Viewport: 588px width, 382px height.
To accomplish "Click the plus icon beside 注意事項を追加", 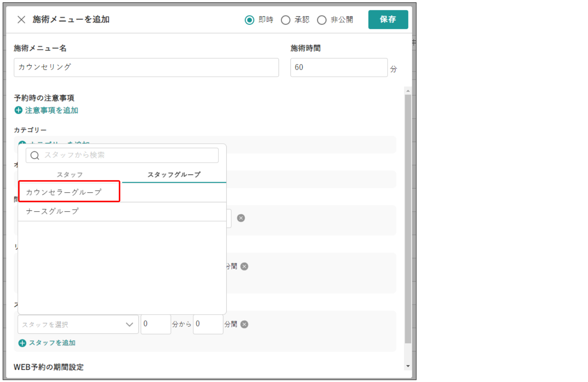I will coord(18,110).
